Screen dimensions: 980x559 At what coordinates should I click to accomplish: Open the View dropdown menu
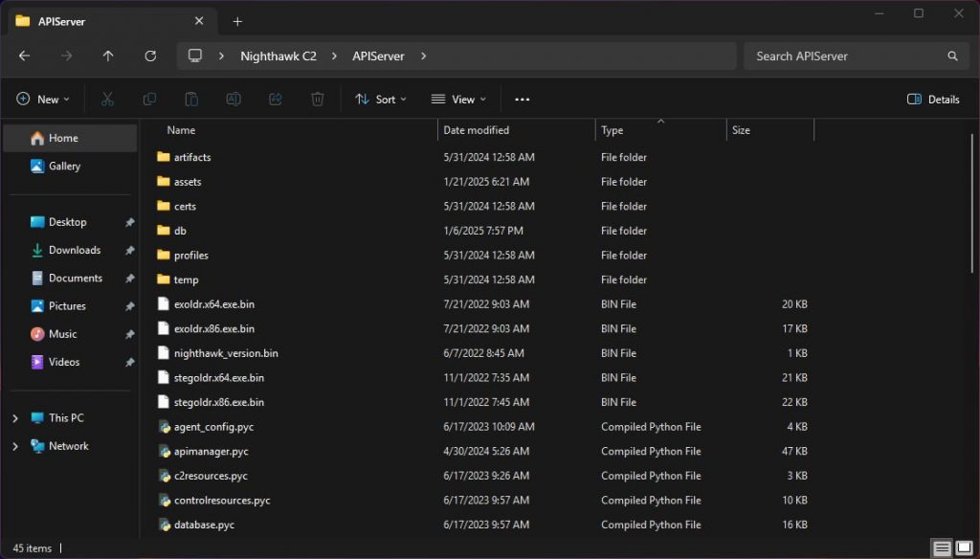point(458,100)
